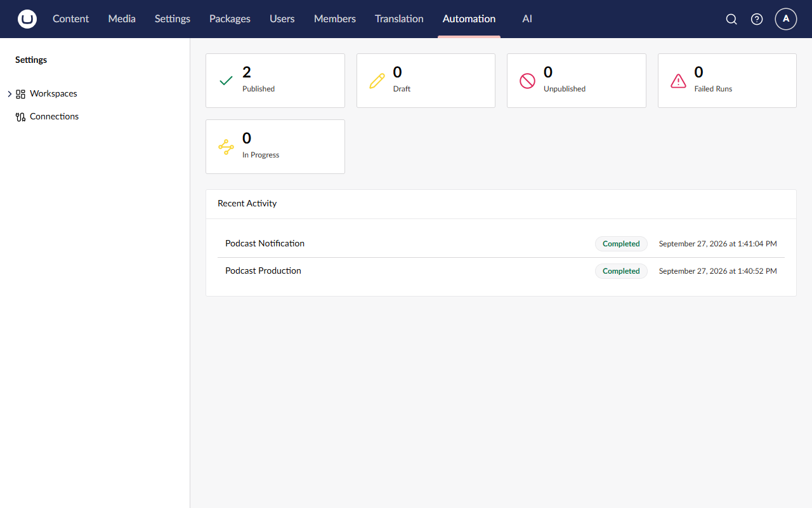Open the help question mark icon
Screen dimensions: 812x508
point(757,19)
